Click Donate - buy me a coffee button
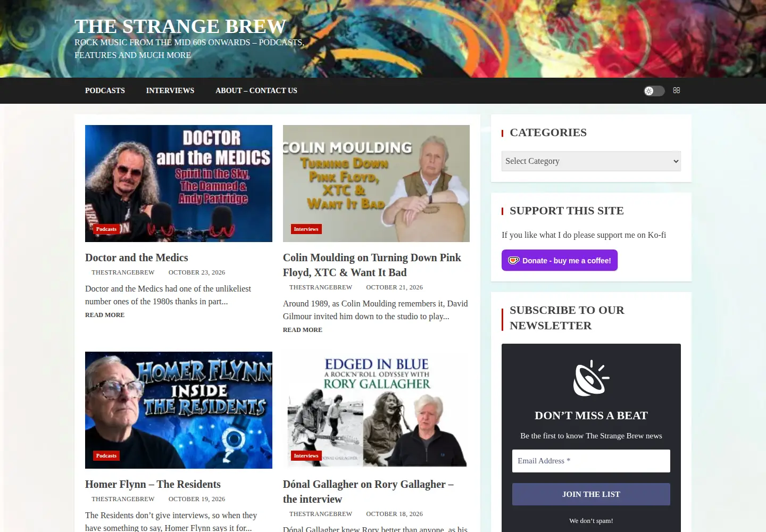This screenshot has height=532, width=766. coord(560,260)
